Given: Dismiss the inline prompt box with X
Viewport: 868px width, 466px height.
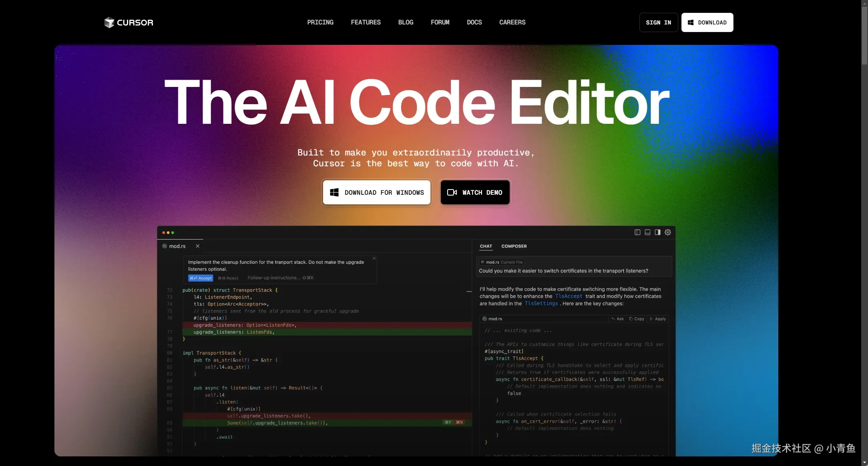Looking at the screenshot, I should pyautogui.click(x=374, y=258).
